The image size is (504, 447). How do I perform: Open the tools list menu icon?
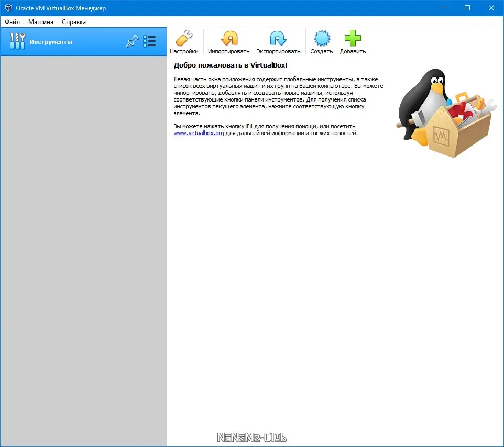coord(149,41)
